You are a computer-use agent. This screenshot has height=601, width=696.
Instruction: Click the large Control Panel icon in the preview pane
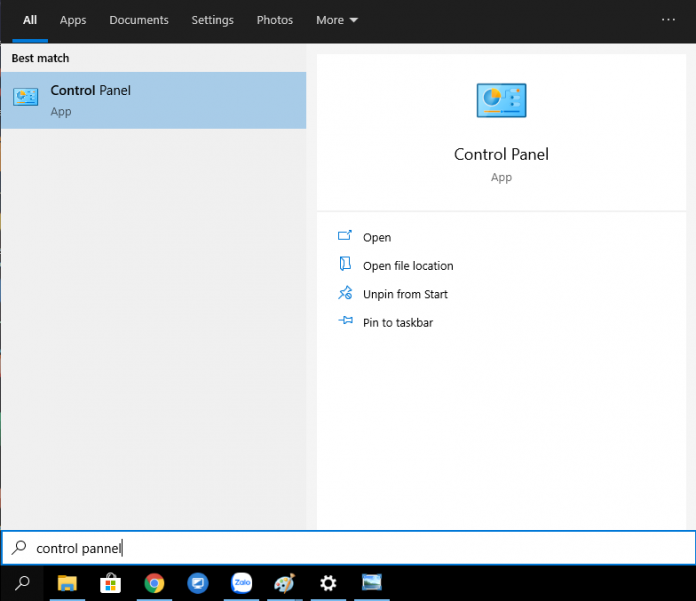click(x=501, y=101)
